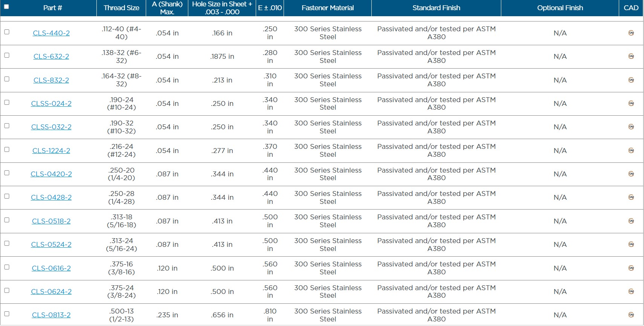The image size is (644, 326).
Task: Follow the CLSS-024-2 link
Action: (x=51, y=103)
